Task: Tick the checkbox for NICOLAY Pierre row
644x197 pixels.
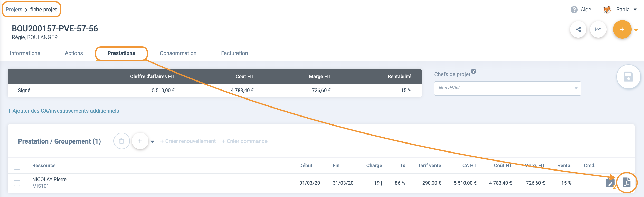Action: (17, 183)
